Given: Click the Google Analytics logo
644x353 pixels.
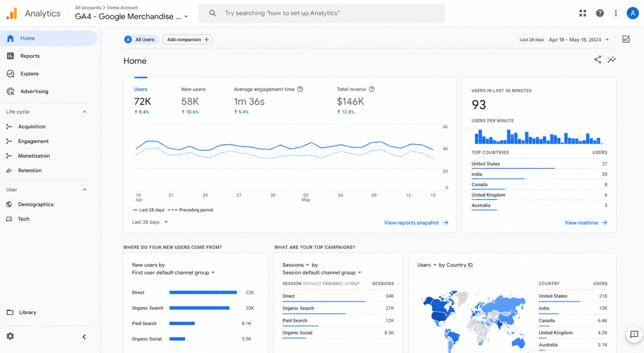Looking at the screenshot, I should [12, 13].
